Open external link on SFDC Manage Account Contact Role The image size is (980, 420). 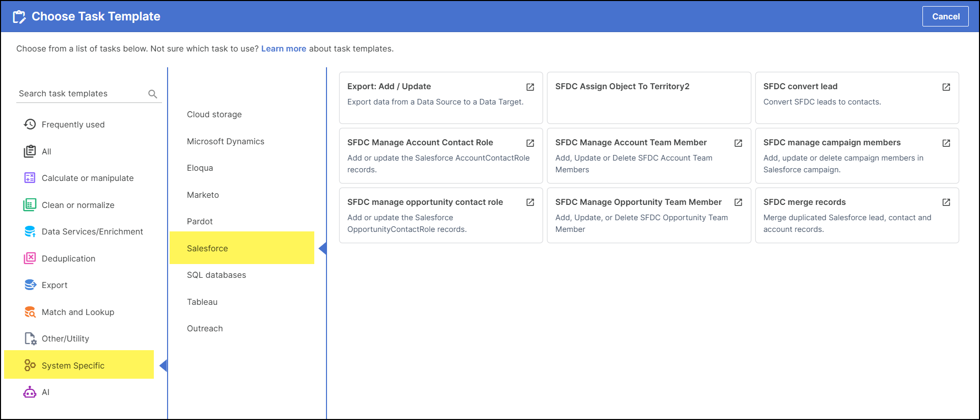(x=530, y=143)
